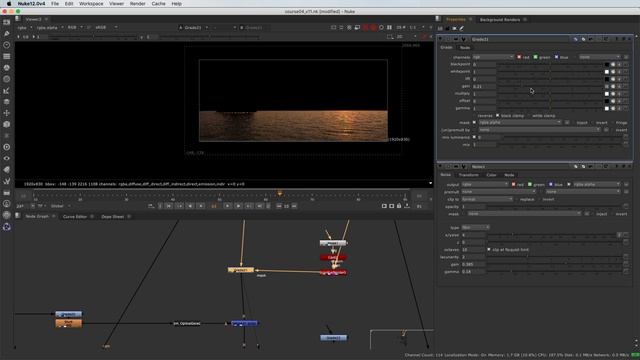Open the Views nodes toolbar icon

click(x=7, y=158)
